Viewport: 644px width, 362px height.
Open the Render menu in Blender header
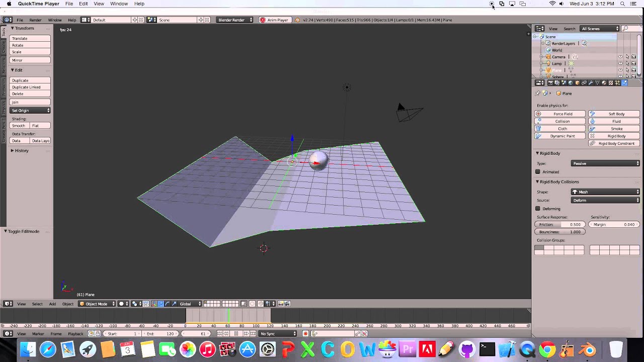35,20
